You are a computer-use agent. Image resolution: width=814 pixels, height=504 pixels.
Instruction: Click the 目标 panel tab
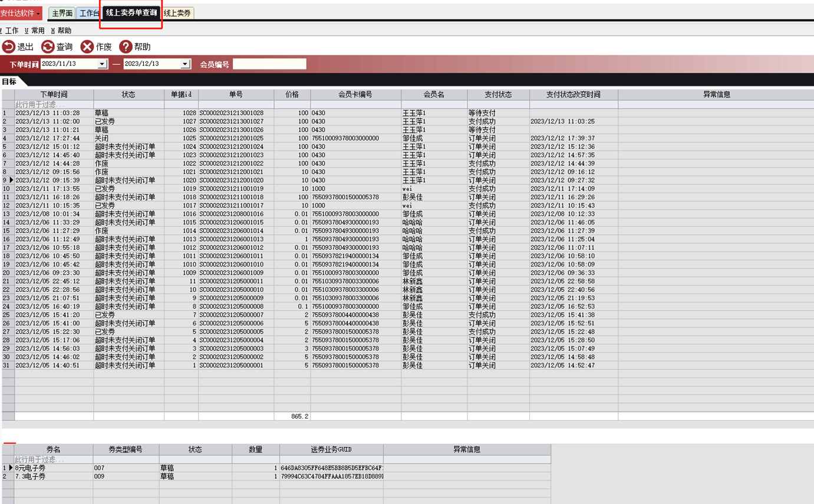click(9, 82)
